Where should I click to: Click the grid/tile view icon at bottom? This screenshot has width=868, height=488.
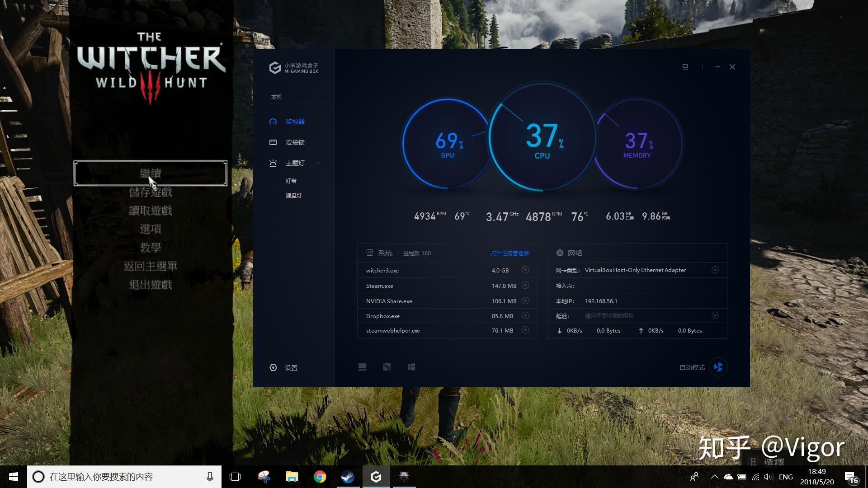tap(411, 367)
